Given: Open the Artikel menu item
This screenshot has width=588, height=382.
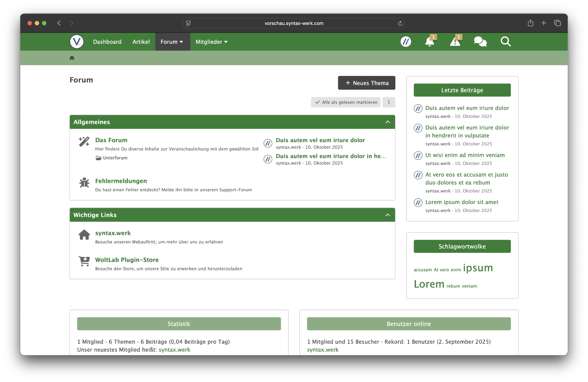Looking at the screenshot, I should (141, 42).
